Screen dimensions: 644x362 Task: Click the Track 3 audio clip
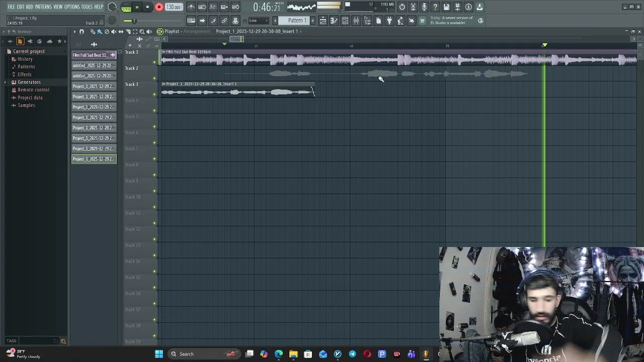click(x=237, y=89)
